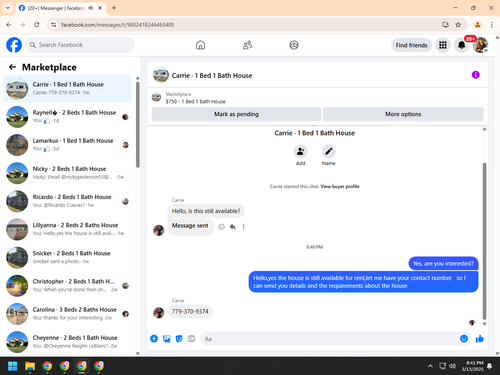This screenshot has width=500, height=375.
Task: Open the Chrome profile icon
Action: pyautogui.click(x=477, y=24)
